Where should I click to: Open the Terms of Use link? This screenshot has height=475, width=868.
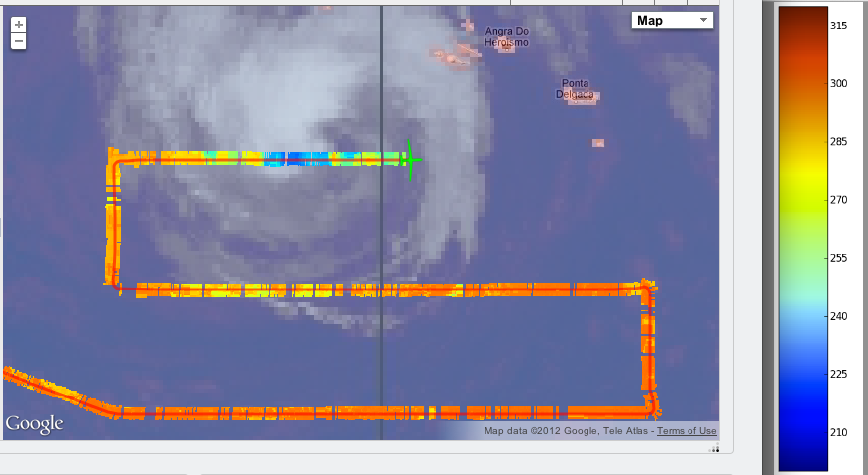[687, 431]
